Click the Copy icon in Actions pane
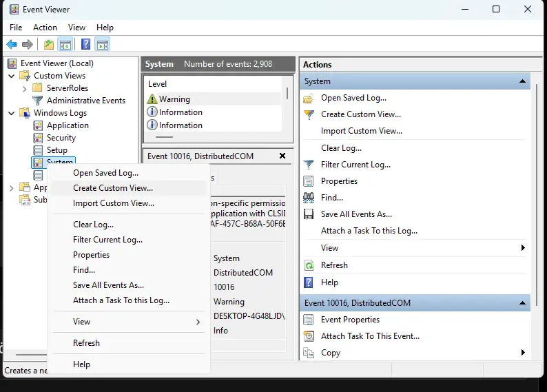The height and width of the screenshot is (392, 547). pos(309,353)
